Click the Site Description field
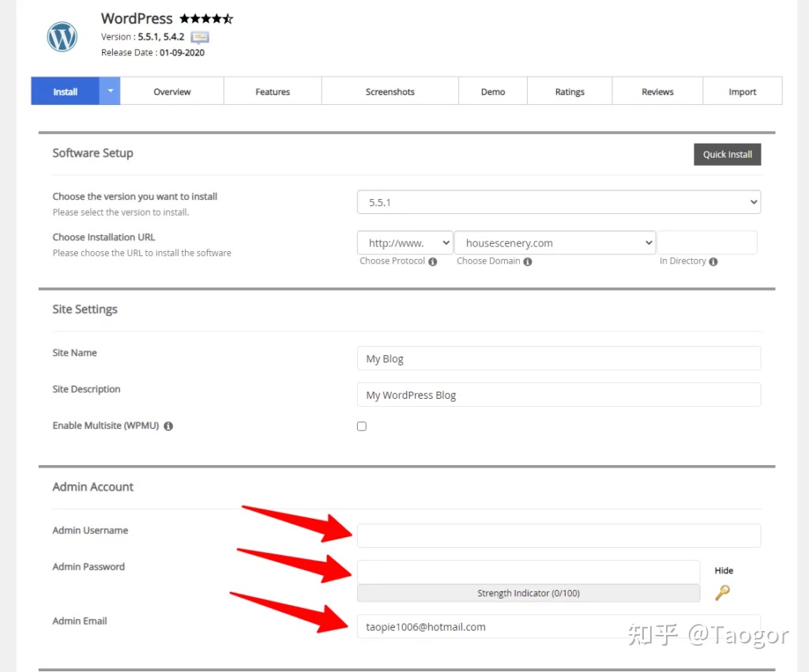 (x=559, y=395)
